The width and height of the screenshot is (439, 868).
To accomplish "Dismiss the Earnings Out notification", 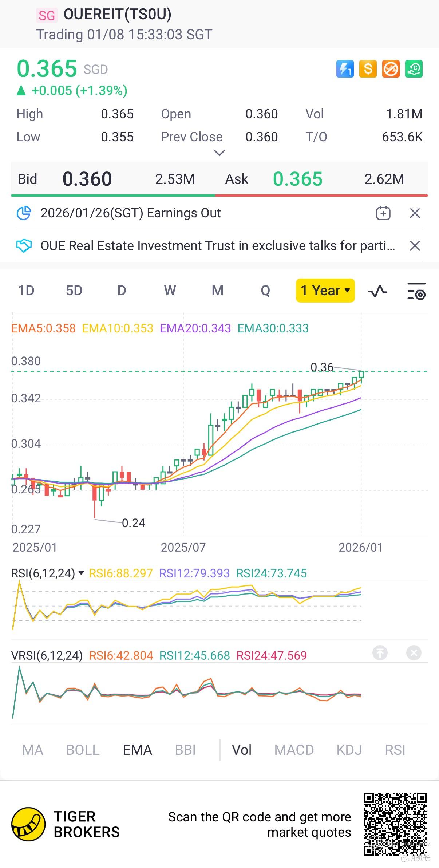I will point(415,213).
